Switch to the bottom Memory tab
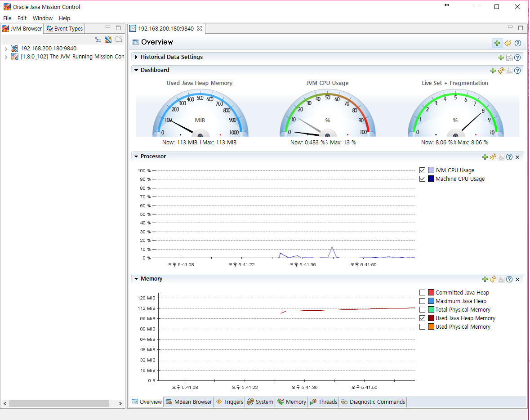The image size is (530, 420). [x=292, y=402]
